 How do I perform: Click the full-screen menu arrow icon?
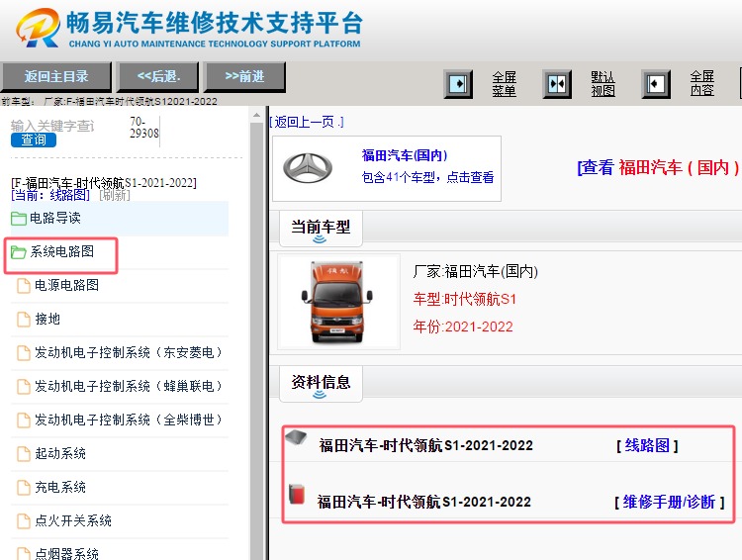click(458, 84)
